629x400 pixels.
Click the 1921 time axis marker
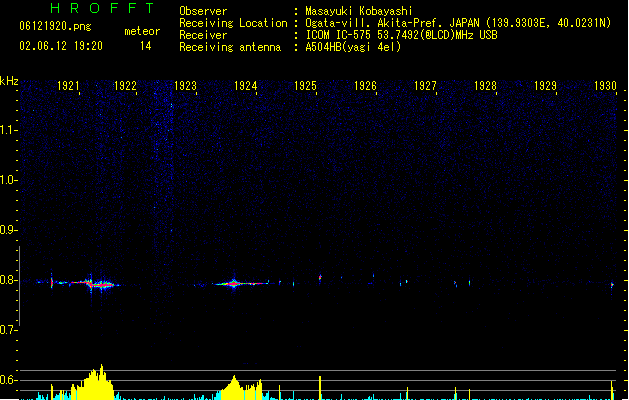click(x=68, y=86)
